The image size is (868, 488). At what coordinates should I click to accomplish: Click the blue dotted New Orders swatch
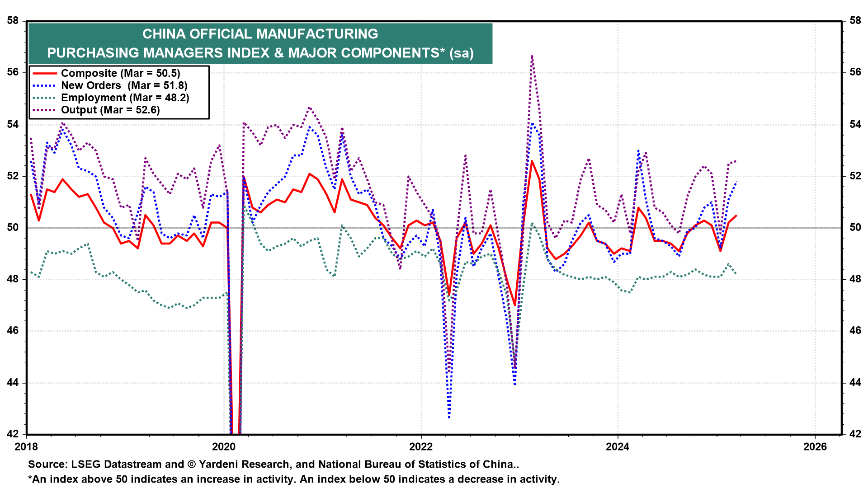coord(44,85)
